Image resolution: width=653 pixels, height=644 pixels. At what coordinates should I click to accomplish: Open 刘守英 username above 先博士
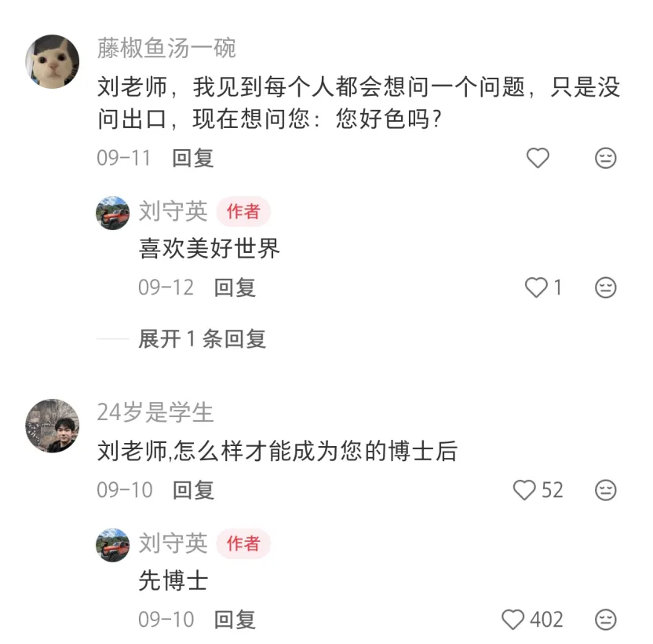tap(173, 543)
